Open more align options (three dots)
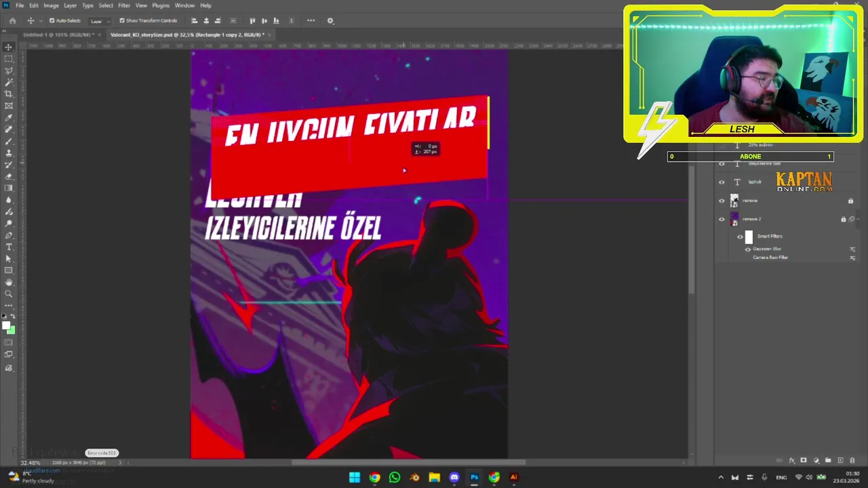868x488 pixels. pos(311,20)
